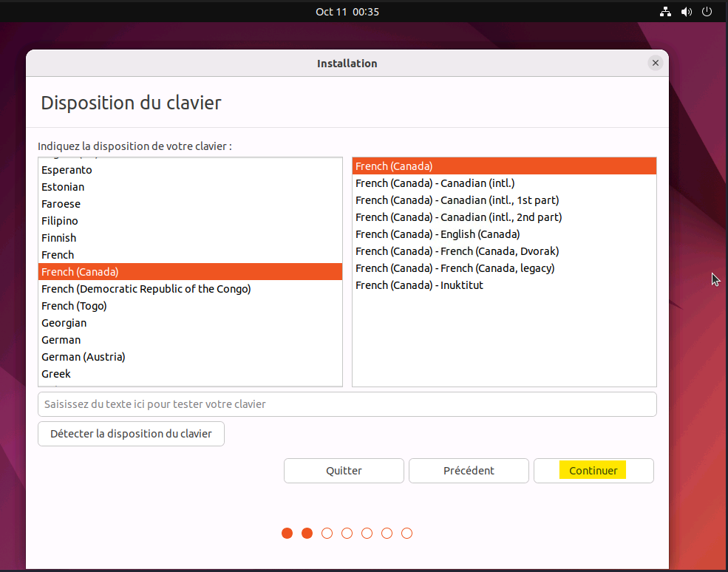Close the Installation window with X button
The height and width of the screenshot is (572, 728).
point(655,64)
